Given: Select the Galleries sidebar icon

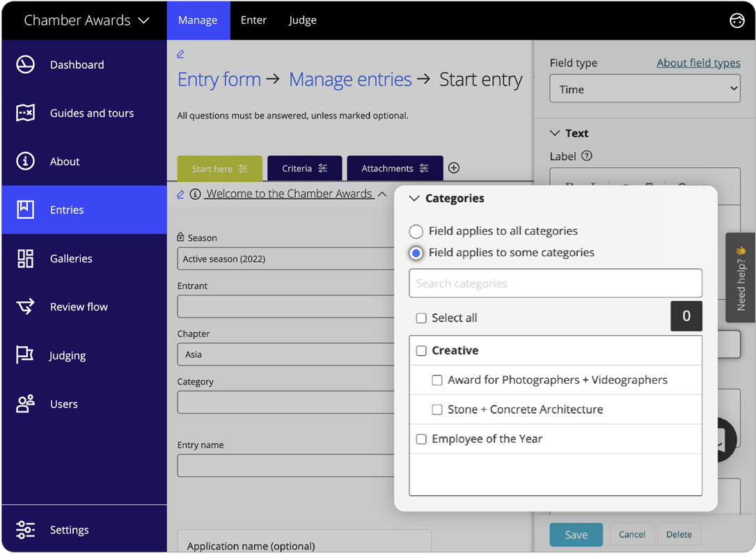Looking at the screenshot, I should (25, 258).
